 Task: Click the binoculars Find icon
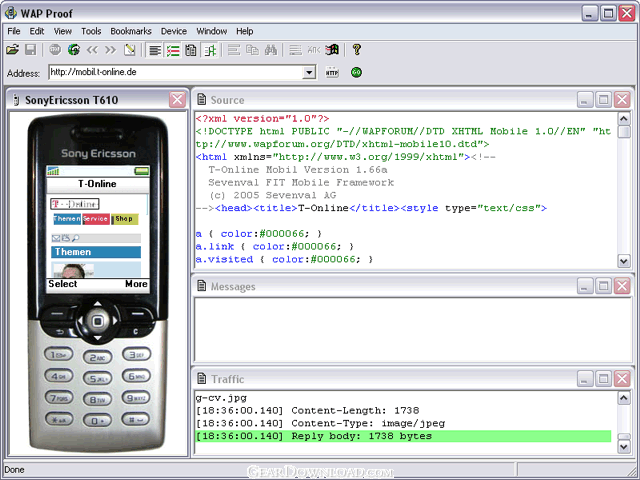[x=271, y=50]
